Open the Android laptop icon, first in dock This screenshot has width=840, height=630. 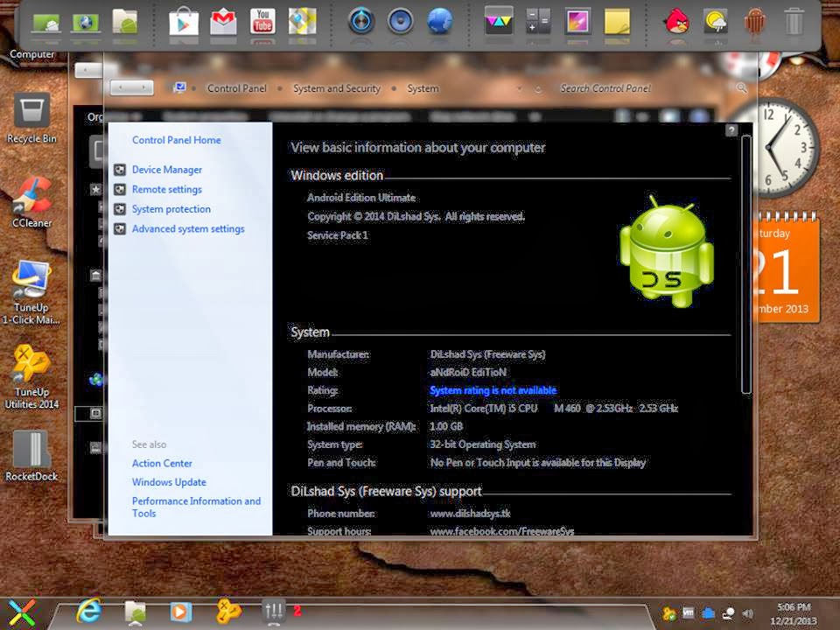[x=45, y=23]
